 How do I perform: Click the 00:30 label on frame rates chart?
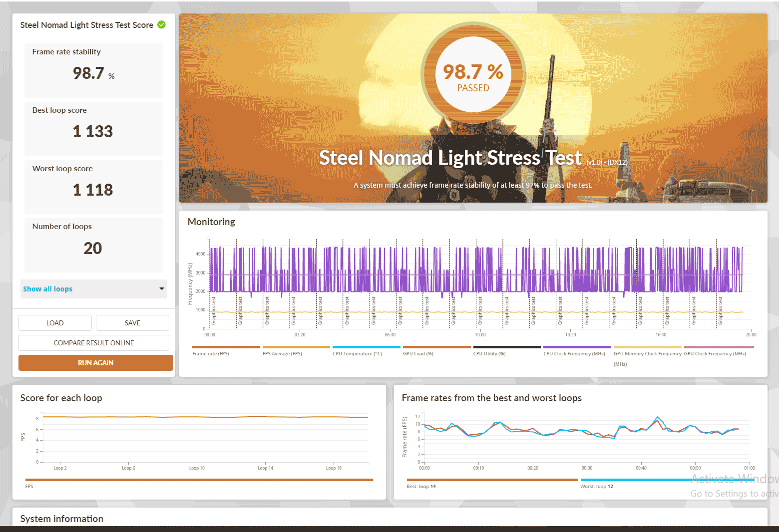click(587, 468)
